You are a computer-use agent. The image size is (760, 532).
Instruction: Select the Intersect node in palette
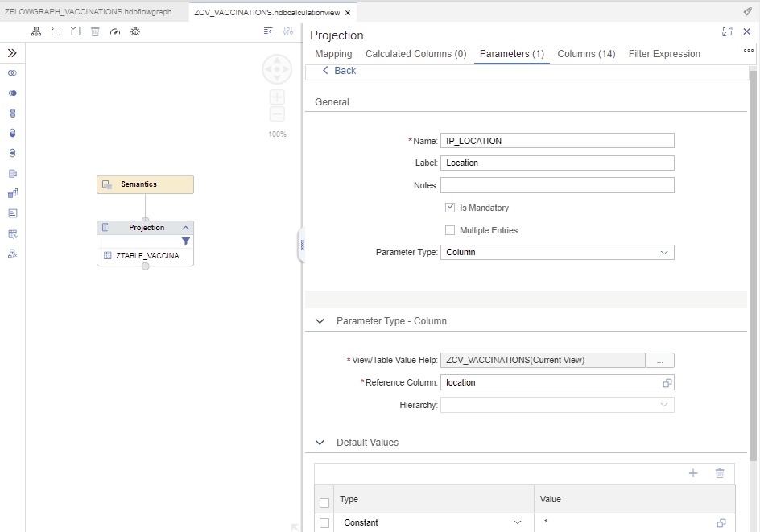(x=13, y=153)
